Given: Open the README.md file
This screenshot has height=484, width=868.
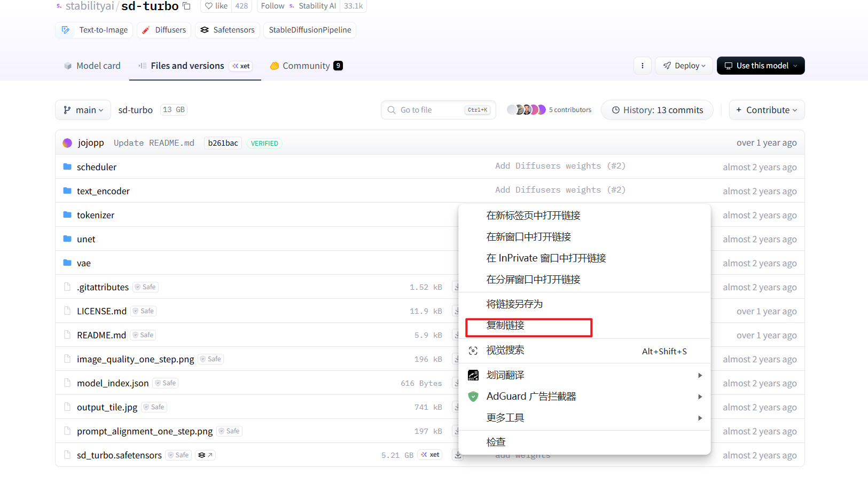Looking at the screenshot, I should tap(101, 335).
